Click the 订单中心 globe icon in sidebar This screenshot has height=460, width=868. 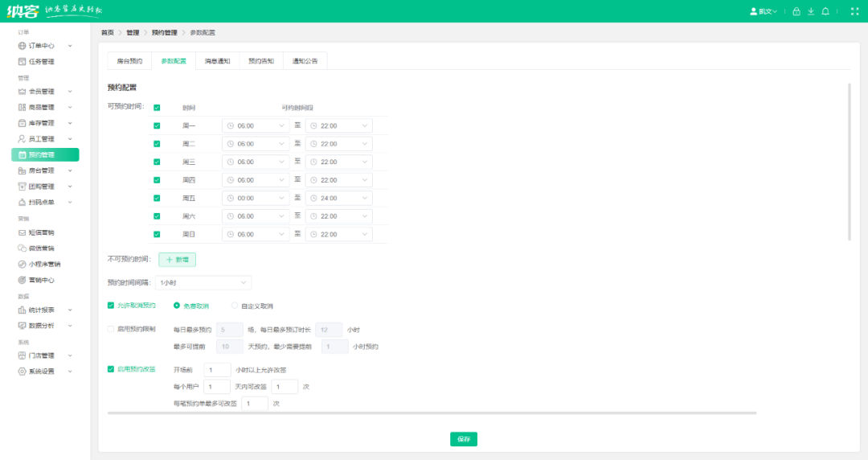click(23, 46)
